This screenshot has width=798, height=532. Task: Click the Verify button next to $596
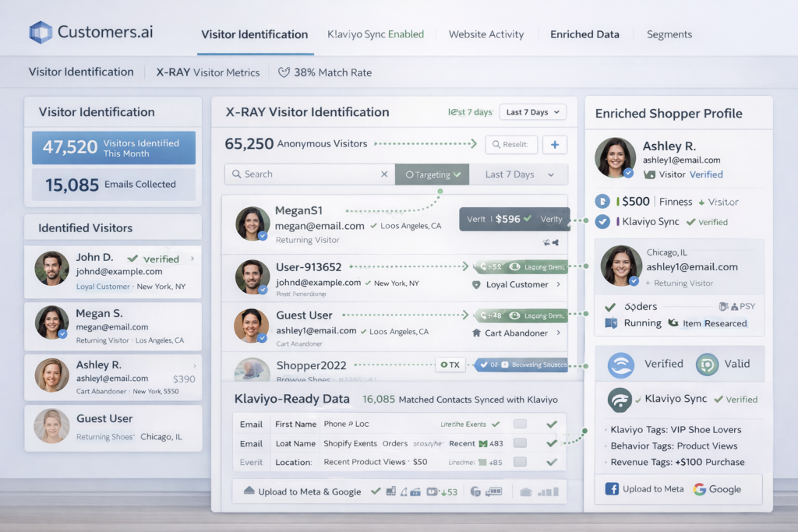click(551, 219)
